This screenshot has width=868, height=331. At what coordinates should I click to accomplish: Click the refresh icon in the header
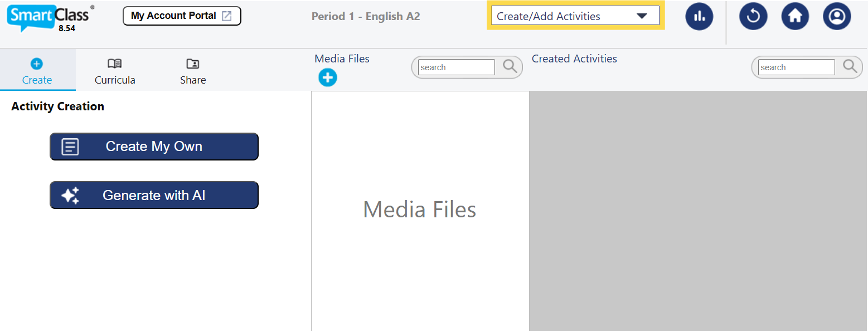coord(753,16)
